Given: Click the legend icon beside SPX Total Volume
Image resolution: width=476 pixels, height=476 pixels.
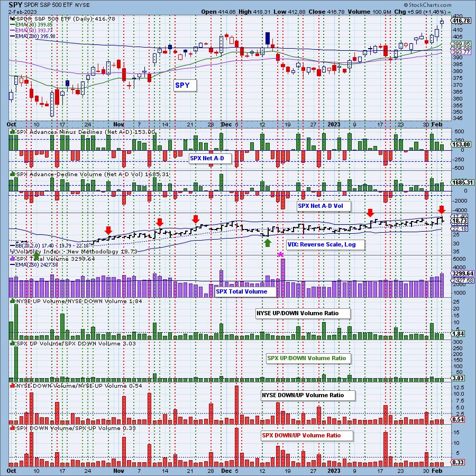Looking at the screenshot, I should pyautogui.click(x=13, y=259).
